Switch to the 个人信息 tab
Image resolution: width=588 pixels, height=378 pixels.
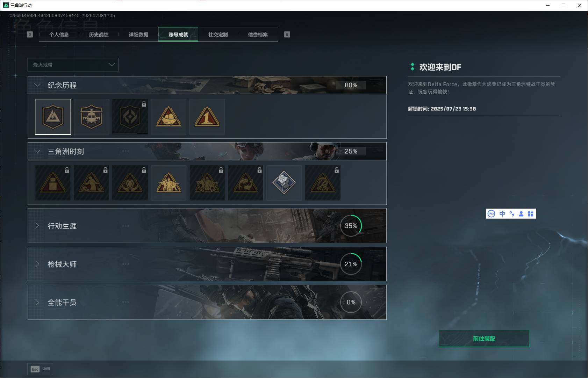59,34
